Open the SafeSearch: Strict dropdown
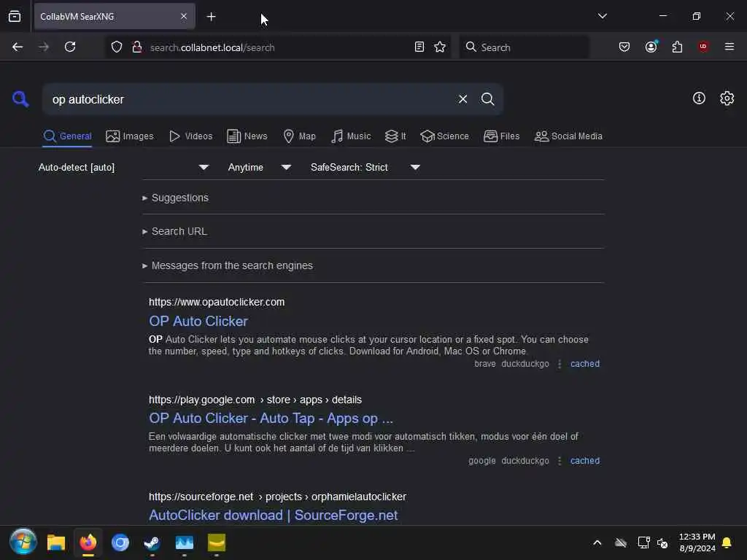This screenshot has width=747, height=560. (365, 167)
